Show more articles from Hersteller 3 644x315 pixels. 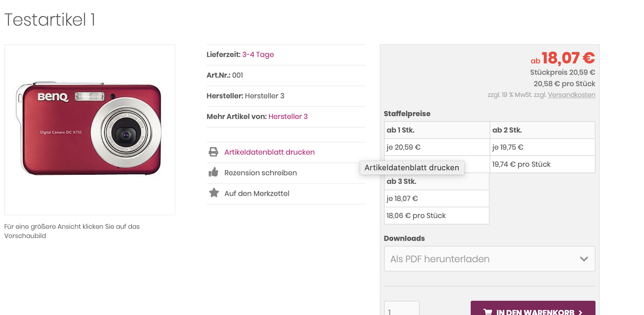[288, 117]
